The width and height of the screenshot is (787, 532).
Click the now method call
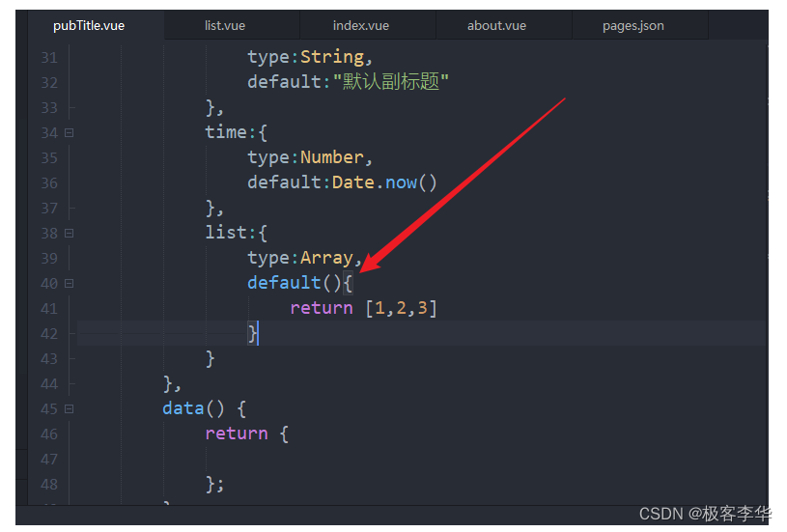[x=401, y=182]
